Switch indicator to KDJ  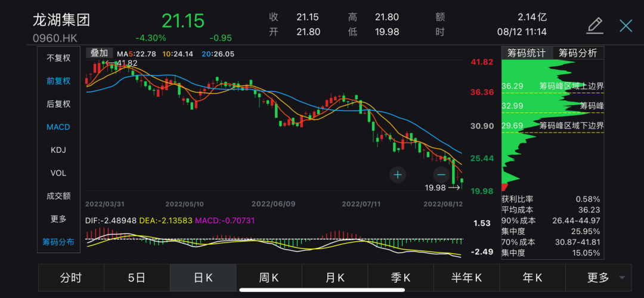tap(58, 150)
